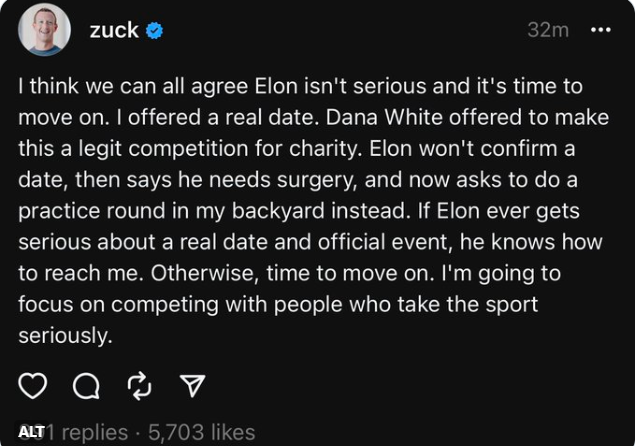Image resolution: width=635 pixels, height=446 pixels.
Task: Share the post via paper plane icon
Action: (x=192, y=385)
